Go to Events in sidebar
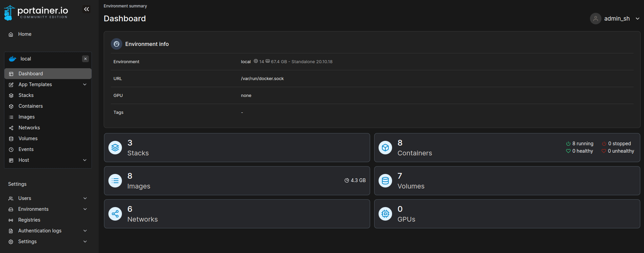The image size is (644, 253). tap(26, 149)
